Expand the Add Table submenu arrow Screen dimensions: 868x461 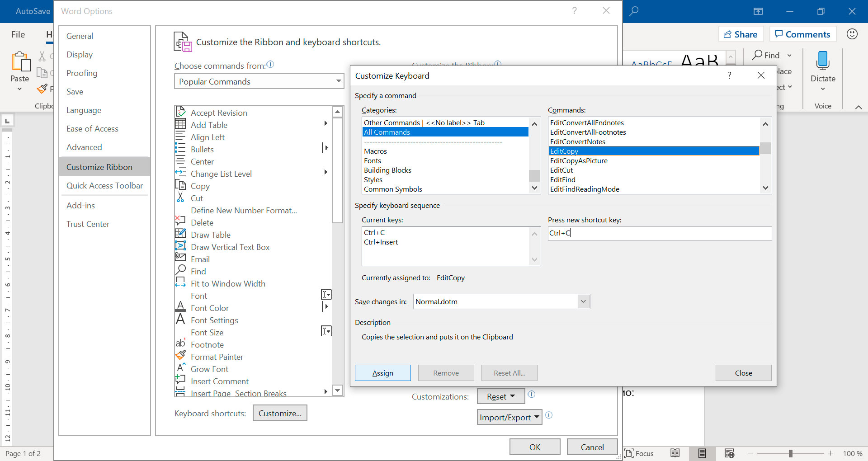point(325,123)
